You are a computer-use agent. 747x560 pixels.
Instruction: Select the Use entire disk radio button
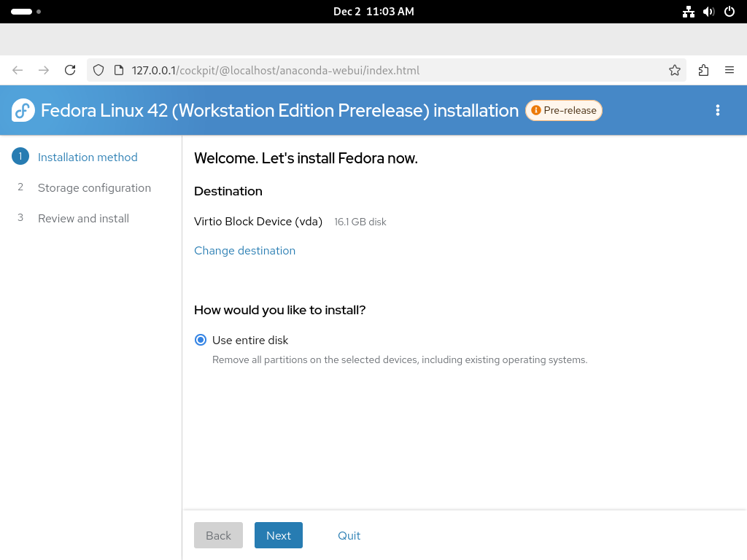tap(201, 340)
